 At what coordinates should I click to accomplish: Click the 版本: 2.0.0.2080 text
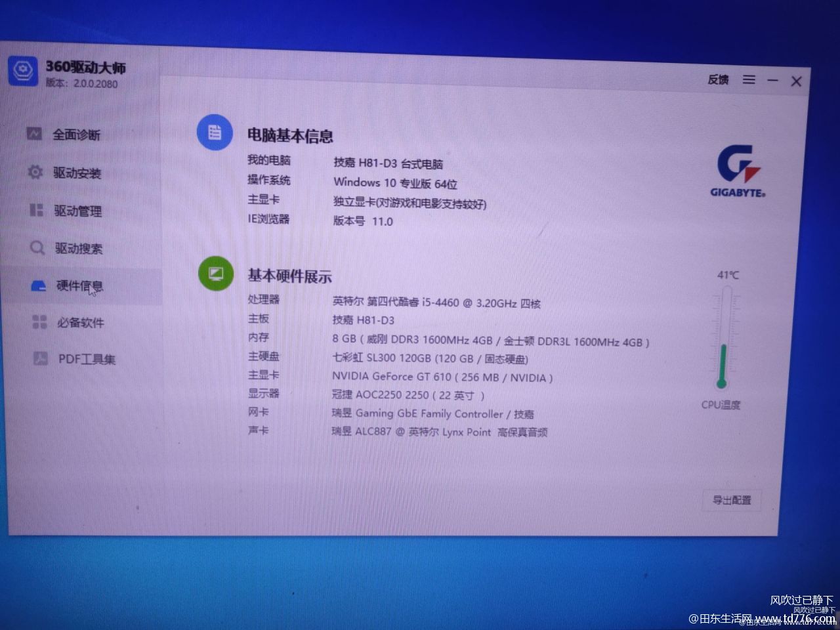(82, 84)
